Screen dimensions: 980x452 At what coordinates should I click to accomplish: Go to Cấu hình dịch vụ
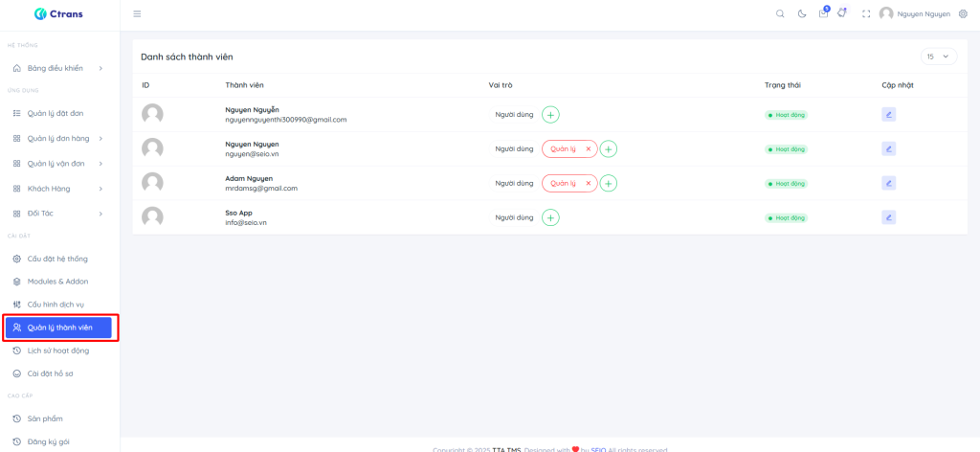57,305
